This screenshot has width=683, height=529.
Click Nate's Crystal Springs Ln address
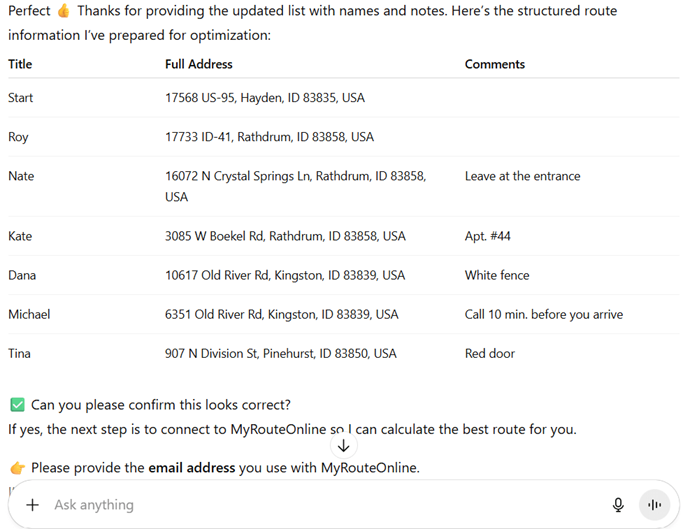(295, 186)
